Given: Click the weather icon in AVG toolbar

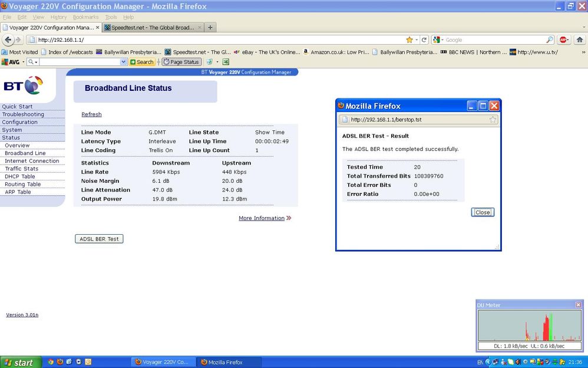Looking at the screenshot, I should coord(209,62).
